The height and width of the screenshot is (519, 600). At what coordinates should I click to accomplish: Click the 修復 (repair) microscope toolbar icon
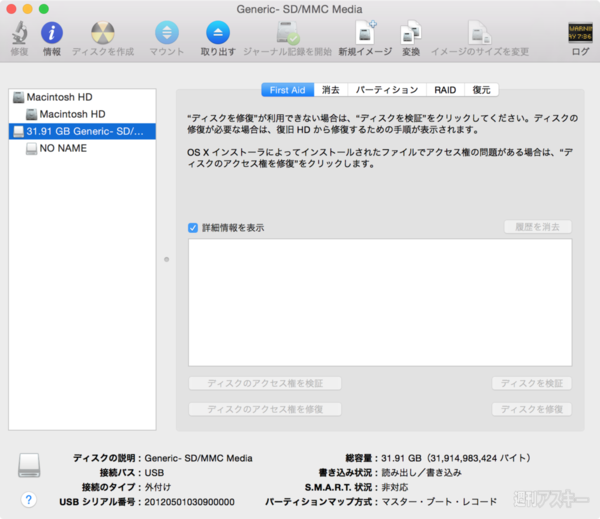click(19, 34)
